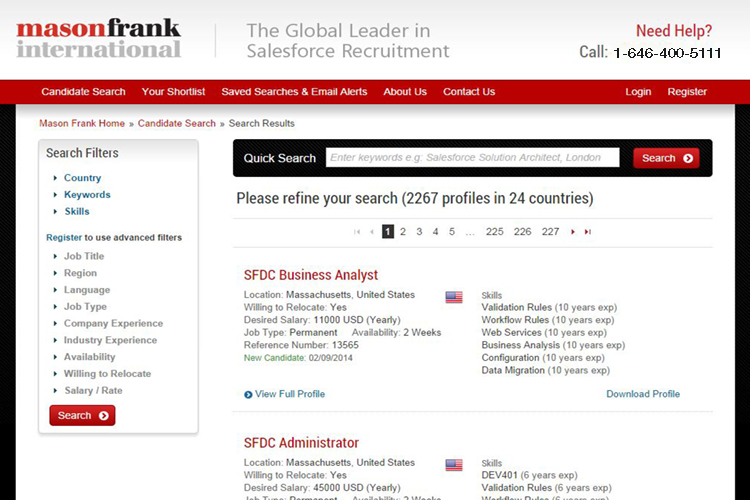This screenshot has height=500, width=750.
Task: Jump to last results page arrow
Action: [588, 232]
